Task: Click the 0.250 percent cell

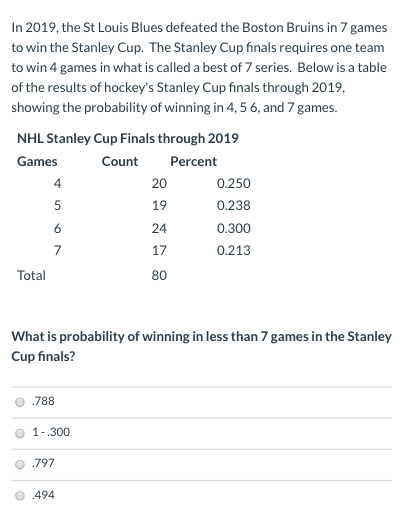Action: point(234,184)
